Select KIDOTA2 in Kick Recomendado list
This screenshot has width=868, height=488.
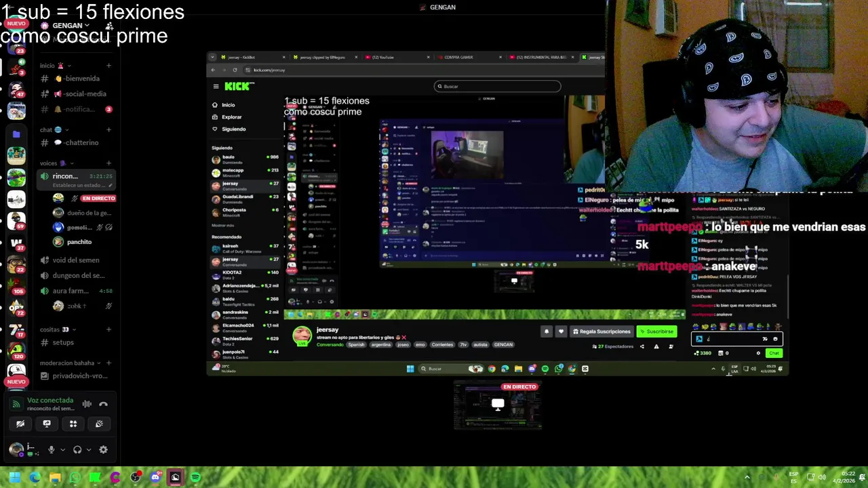click(245, 274)
